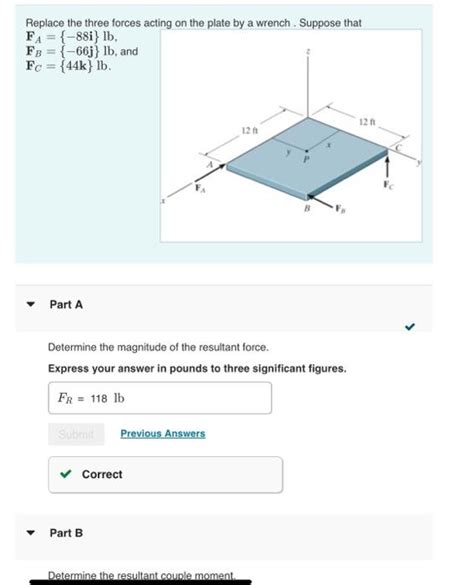Click the black home indicator bar at the bottom
The image size is (474, 585).
(x=140, y=582)
